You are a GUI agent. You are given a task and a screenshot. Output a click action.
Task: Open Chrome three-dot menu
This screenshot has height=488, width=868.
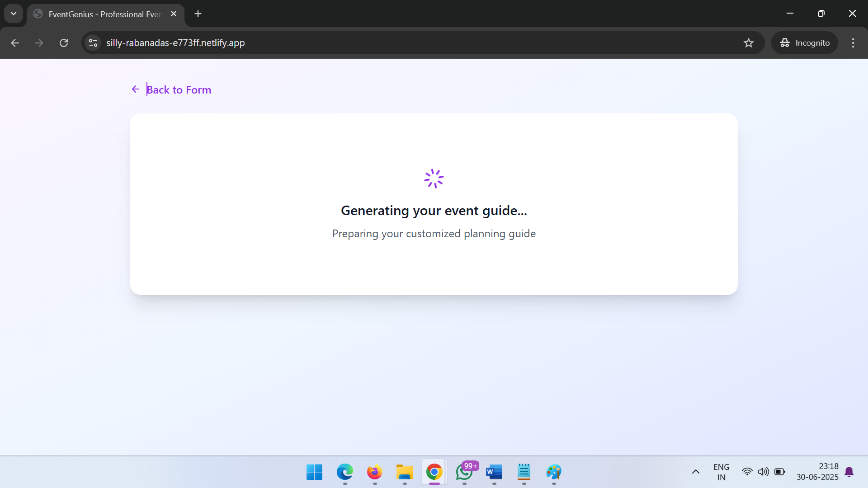pos(853,43)
